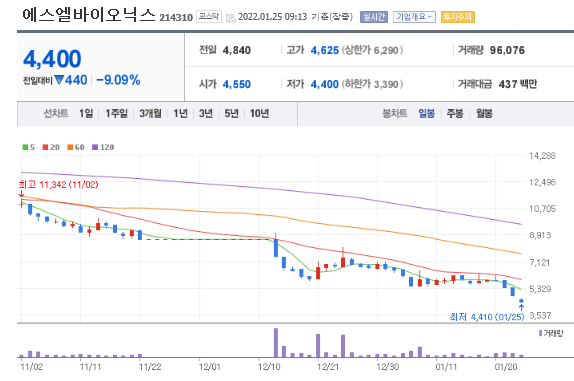Show the 10년 line chart

point(260,113)
